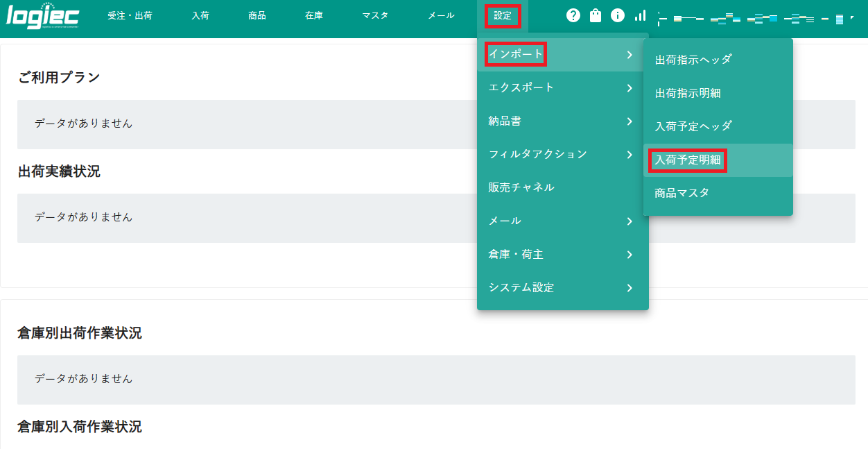Select 入荷予定ヘッダ import option
The width and height of the screenshot is (868, 449).
click(693, 126)
